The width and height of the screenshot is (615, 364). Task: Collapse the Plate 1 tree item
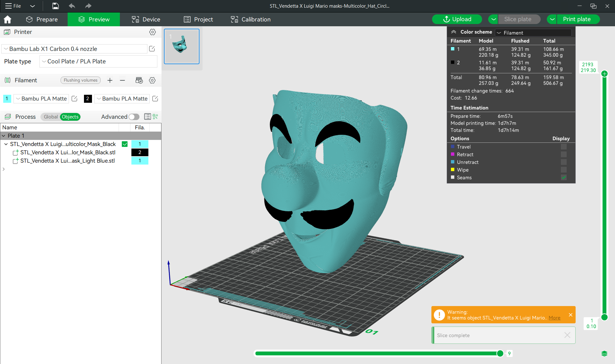coord(4,136)
